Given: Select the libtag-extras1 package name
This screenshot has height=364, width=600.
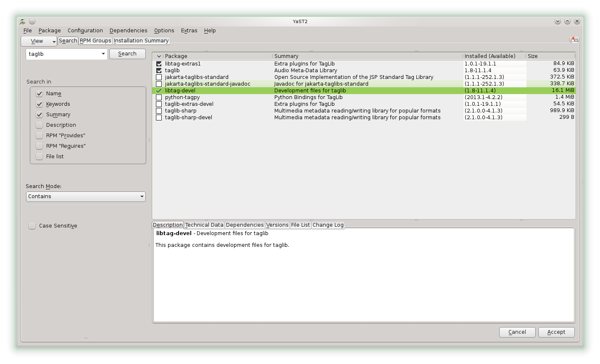Looking at the screenshot, I should coord(183,64).
